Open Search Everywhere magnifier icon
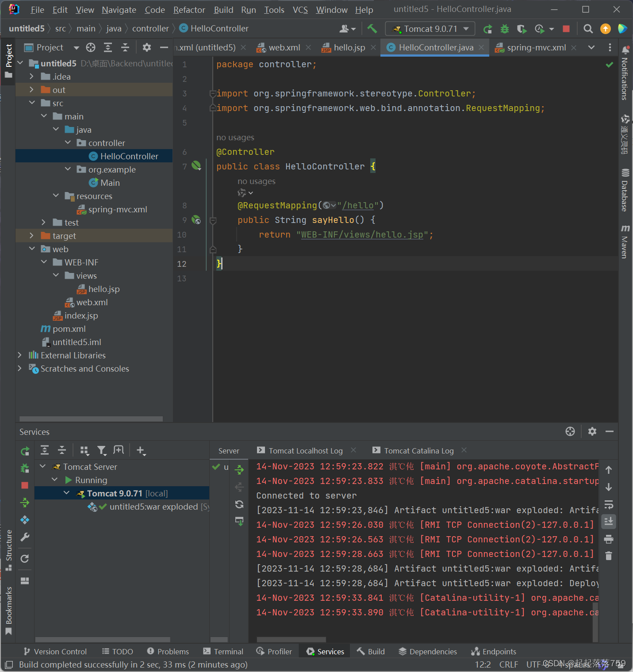 point(588,29)
